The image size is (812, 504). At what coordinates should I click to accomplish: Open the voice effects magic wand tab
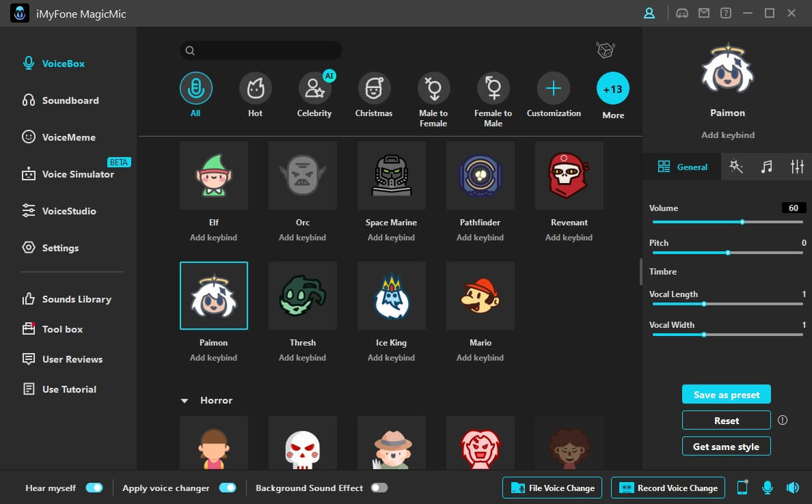(x=736, y=167)
